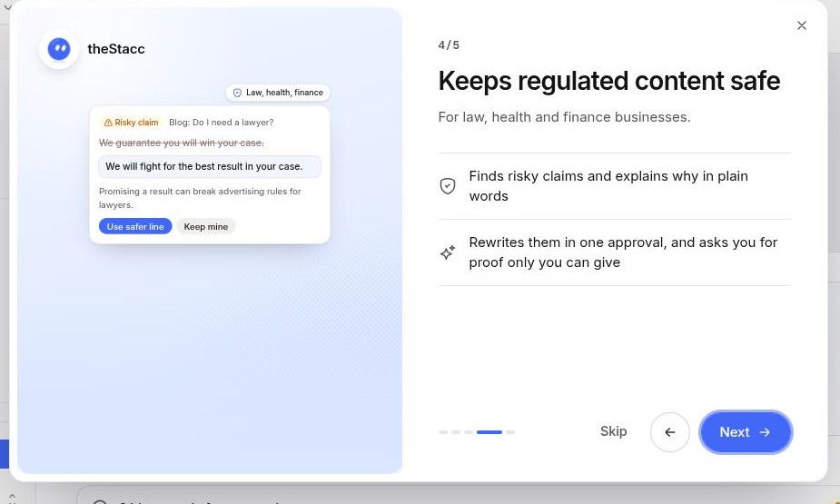Click the '4/5' step counter
The width and height of the screenshot is (840, 504).
pos(449,45)
